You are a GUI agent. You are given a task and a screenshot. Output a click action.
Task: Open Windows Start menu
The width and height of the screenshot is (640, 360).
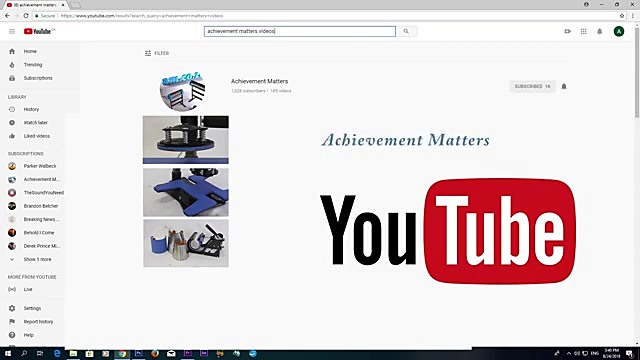coord(8,353)
